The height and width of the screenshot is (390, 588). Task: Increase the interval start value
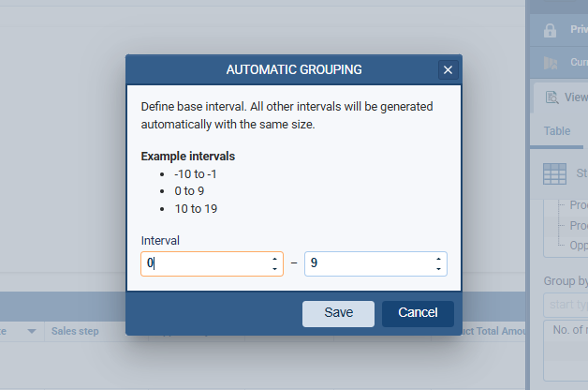tap(275, 259)
